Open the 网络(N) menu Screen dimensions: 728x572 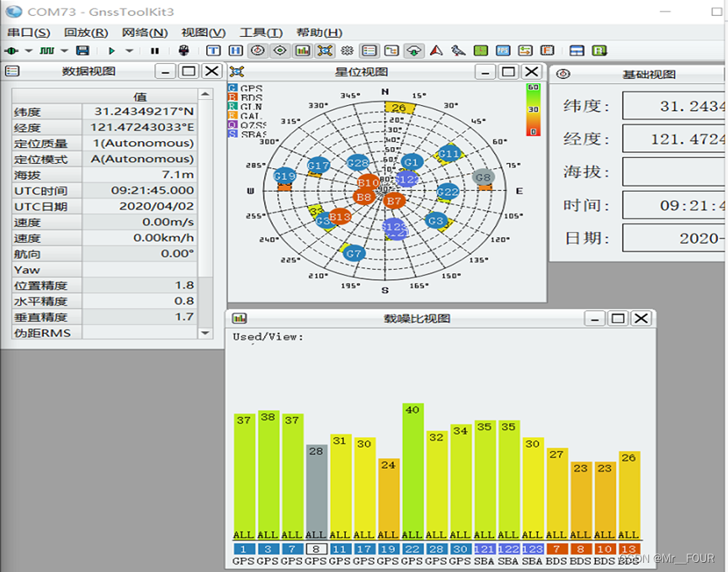[x=145, y=33]
